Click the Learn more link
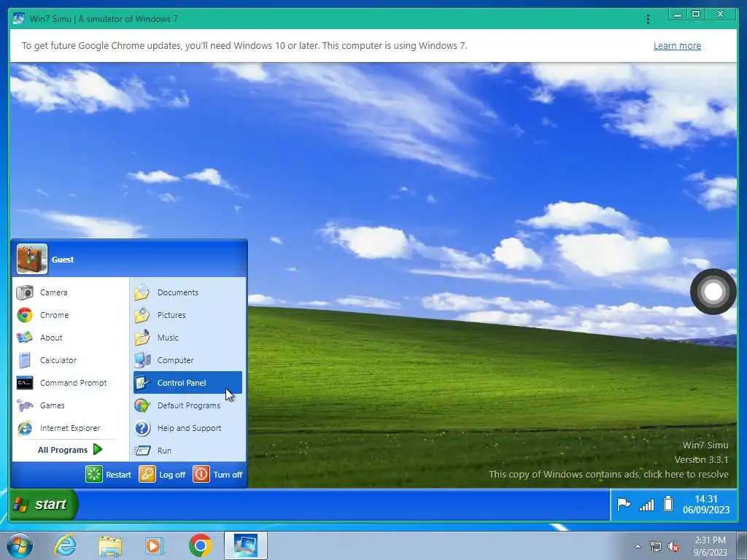Screen dimensions: 747x560 [x=677, y=46]
